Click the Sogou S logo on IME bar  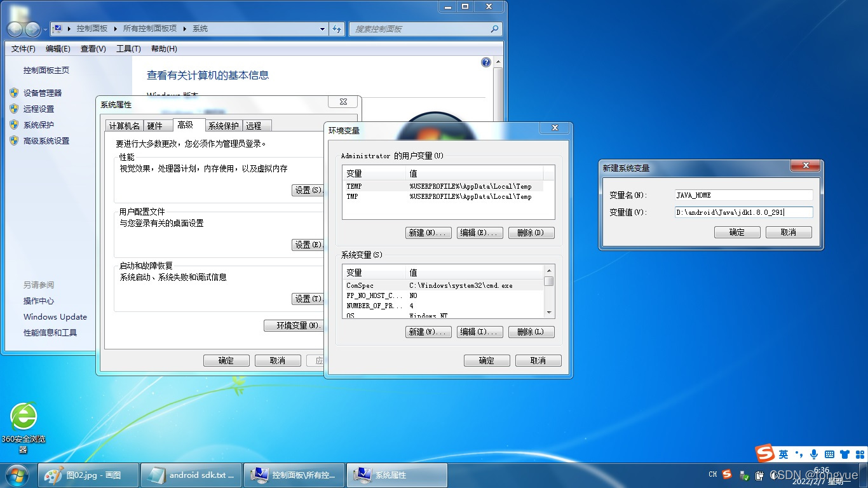(765, 453)
